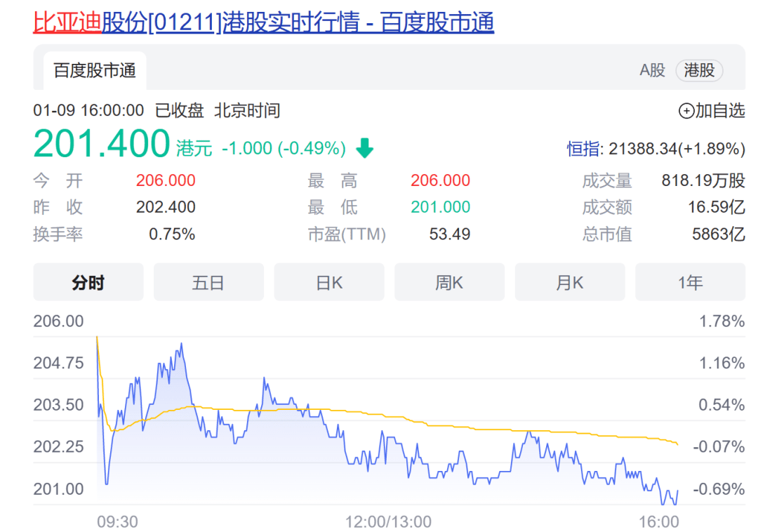Click the current price 201.400
Image resolution: width=758 pixels, height=532 pixels.
tap(102, 143)
